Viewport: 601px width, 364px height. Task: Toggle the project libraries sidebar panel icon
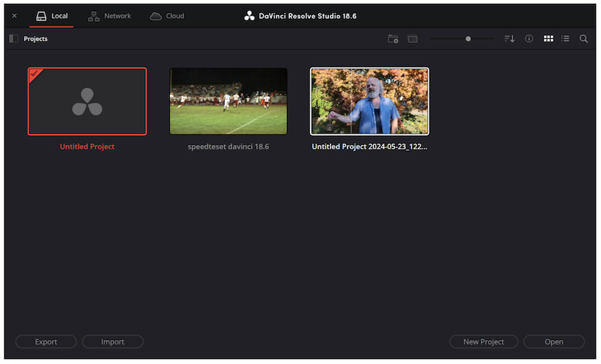[x=14, y=39]
